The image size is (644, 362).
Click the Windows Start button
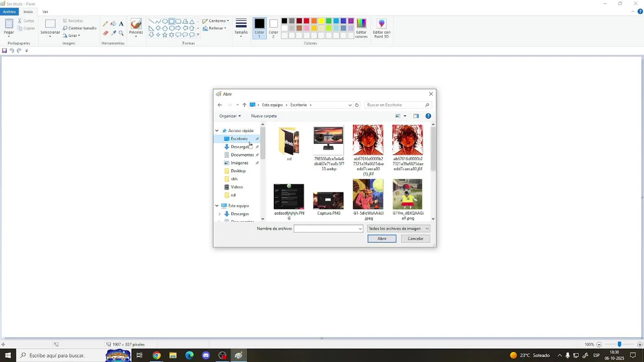8,355
